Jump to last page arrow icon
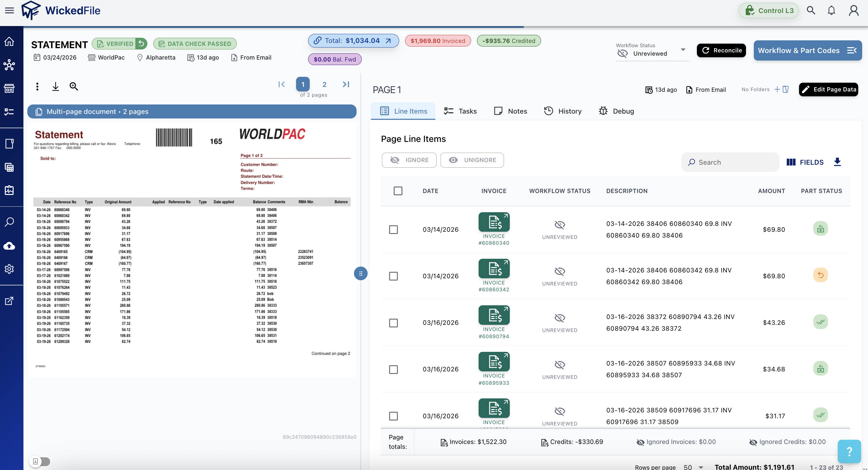The image size is (868, 470). coord(346,84)
